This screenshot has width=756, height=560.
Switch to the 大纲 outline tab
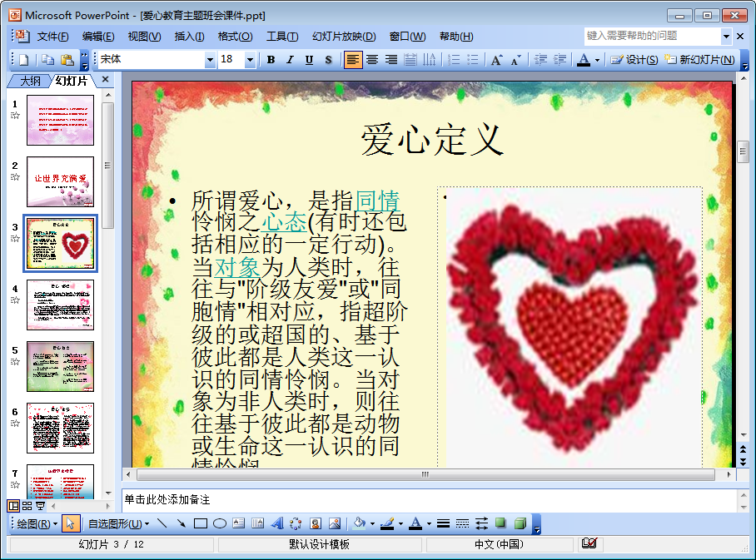pos(30,81)
